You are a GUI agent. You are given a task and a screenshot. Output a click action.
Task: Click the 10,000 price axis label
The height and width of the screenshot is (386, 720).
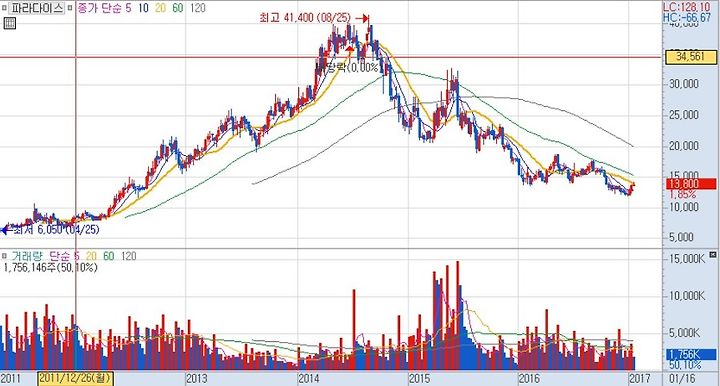(684, 207)
